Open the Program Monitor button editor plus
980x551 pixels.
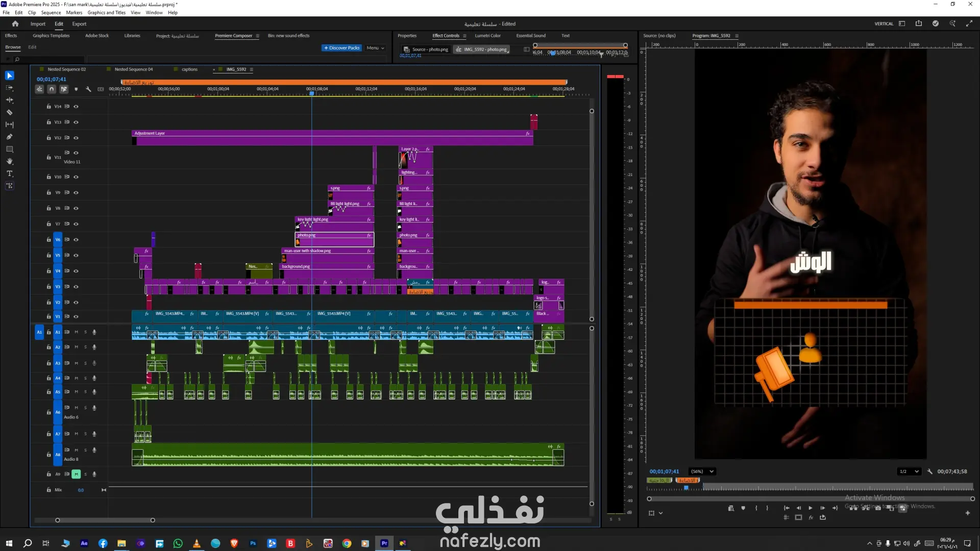(x=968, y=513)
